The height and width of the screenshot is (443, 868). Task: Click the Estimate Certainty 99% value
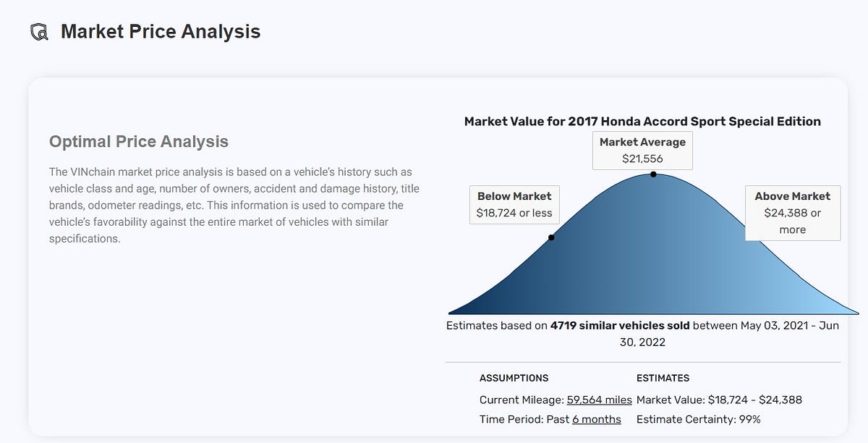[x=699, y=419]
